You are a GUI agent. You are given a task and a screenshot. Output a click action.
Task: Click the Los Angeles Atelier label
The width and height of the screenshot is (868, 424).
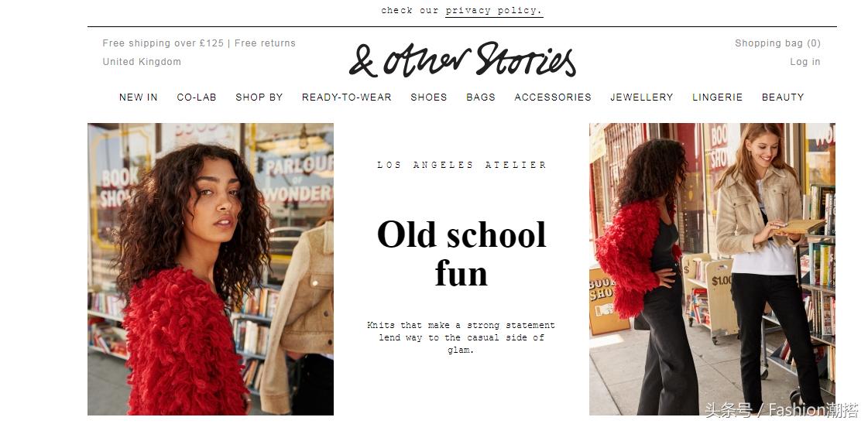461,165
